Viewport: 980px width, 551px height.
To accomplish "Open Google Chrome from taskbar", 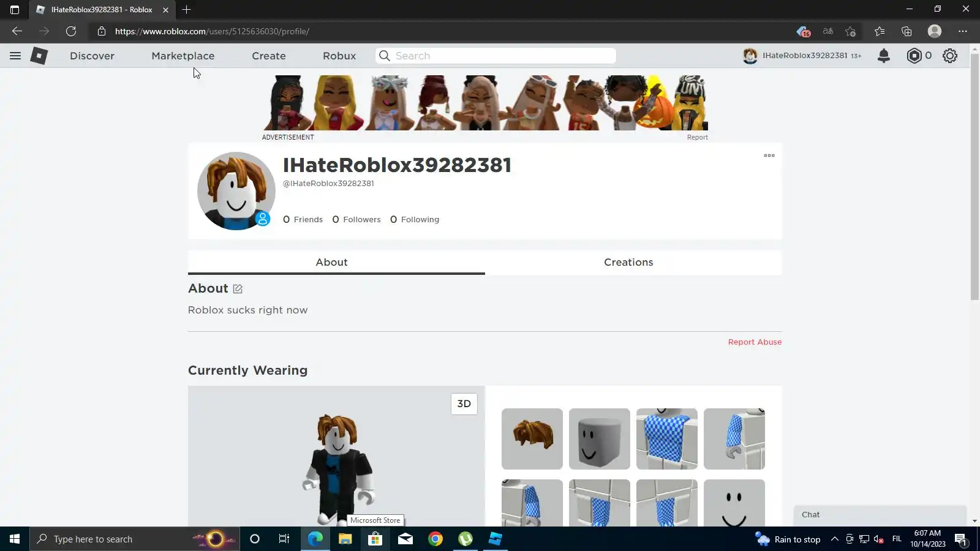I will pos(435,539).
